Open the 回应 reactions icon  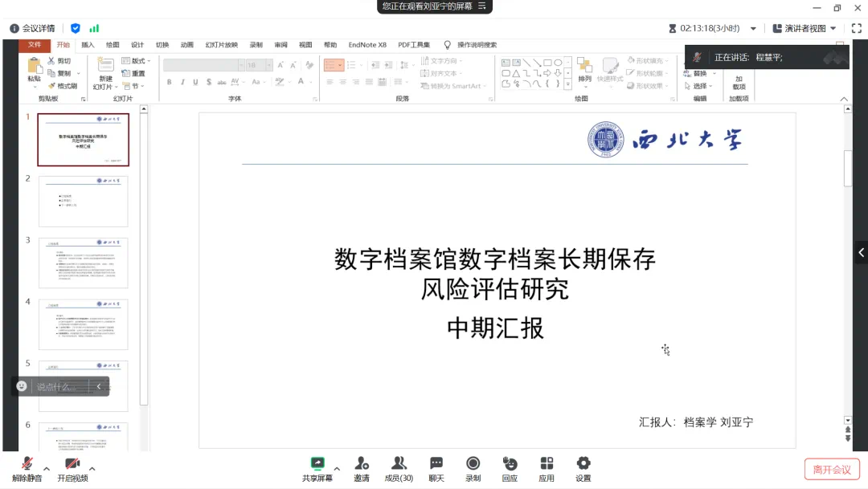(510, 464)
